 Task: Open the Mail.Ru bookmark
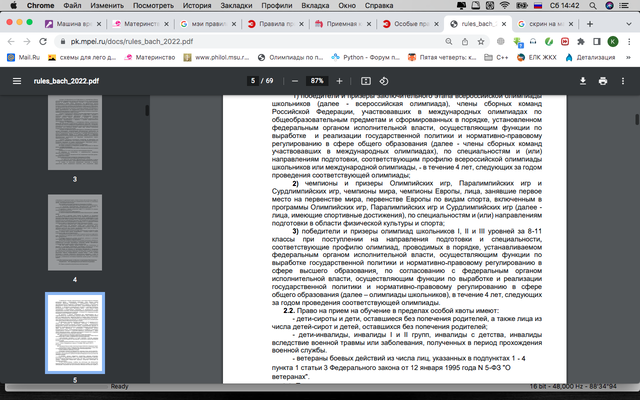click(x=27, y=59)
